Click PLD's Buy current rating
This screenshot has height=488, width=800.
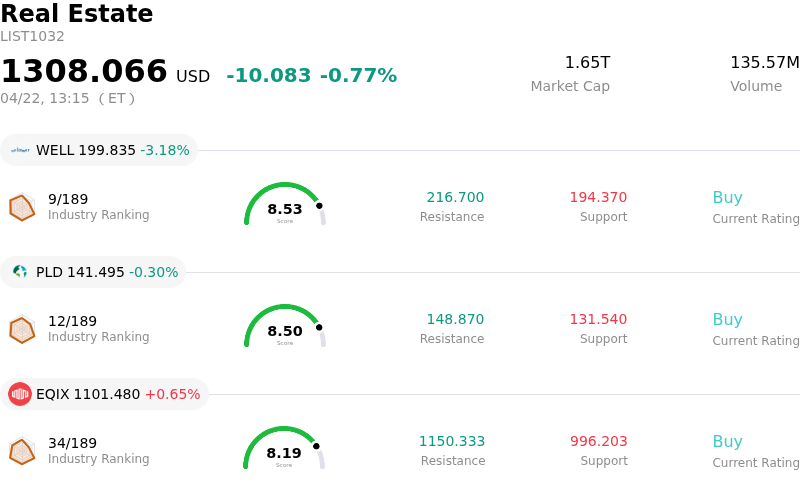point(727,320)
